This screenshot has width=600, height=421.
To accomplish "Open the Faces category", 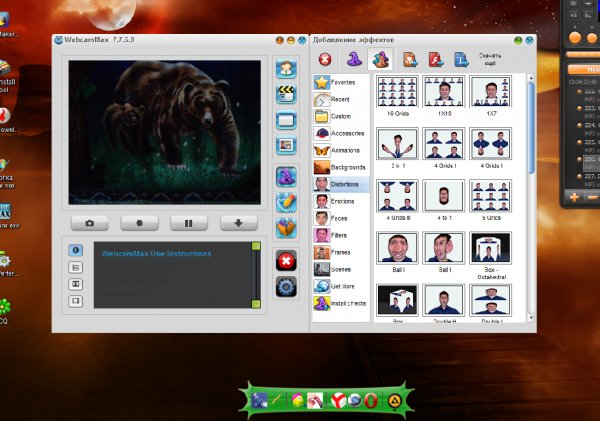I will point(341,218).
